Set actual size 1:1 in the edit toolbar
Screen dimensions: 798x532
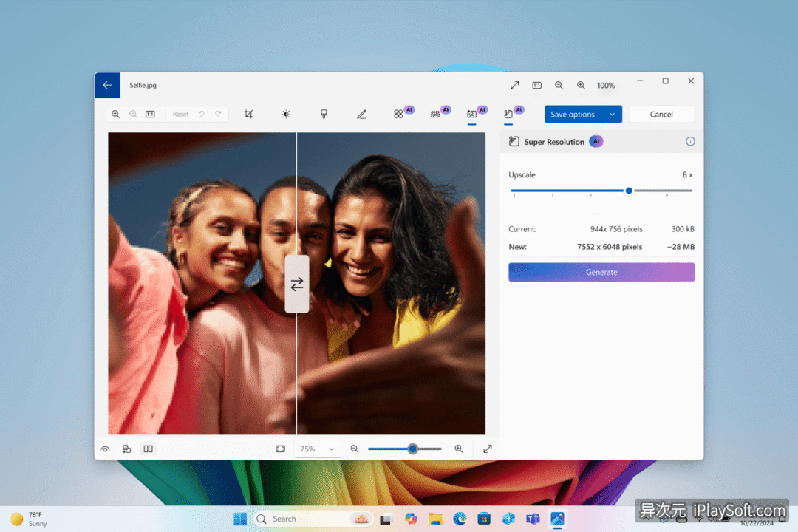(x=150, y=114)
